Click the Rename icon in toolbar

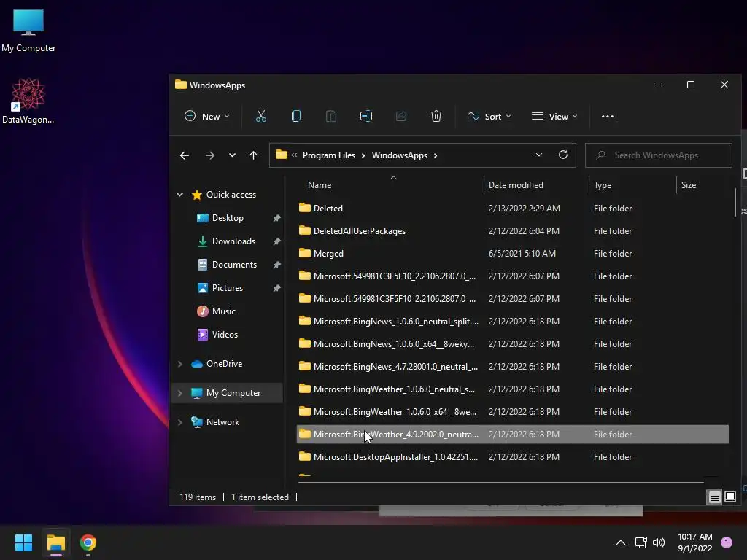coord(366,116)
